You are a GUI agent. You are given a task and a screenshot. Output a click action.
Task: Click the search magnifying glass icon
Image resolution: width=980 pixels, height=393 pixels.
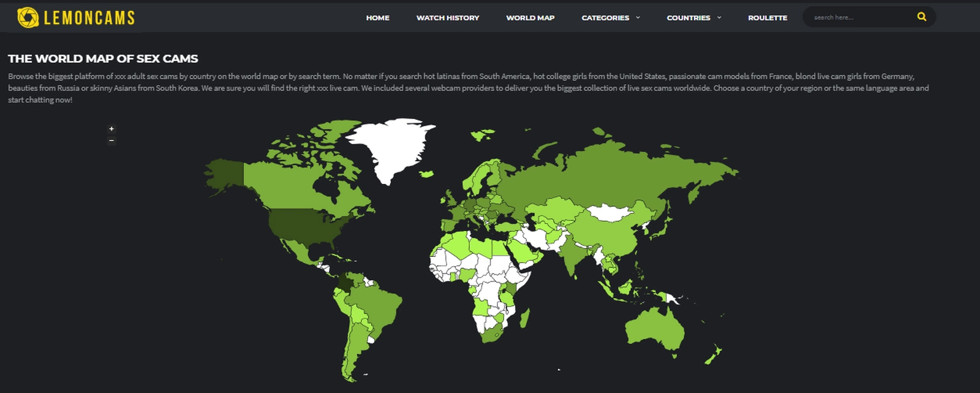pos(921,17)
